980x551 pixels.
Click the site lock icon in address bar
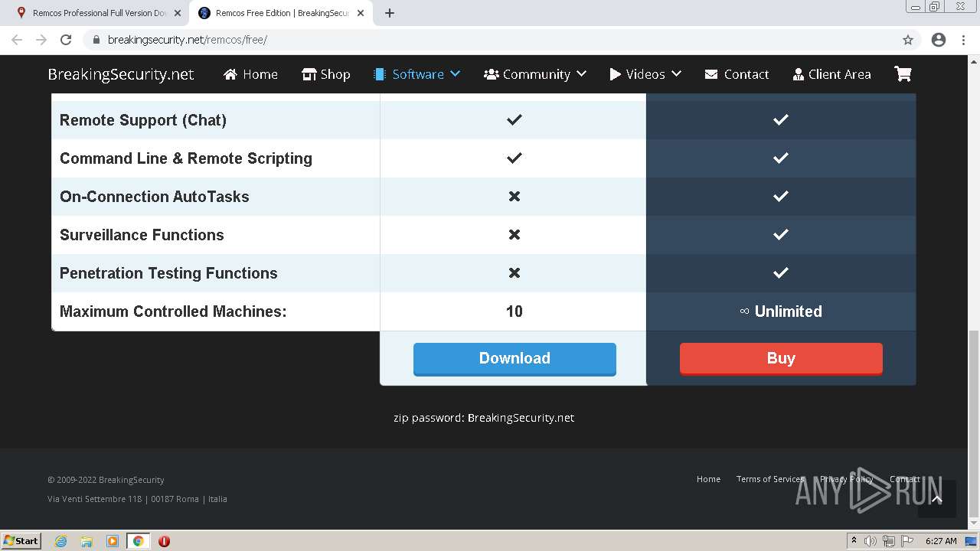(x=96, y=40)
